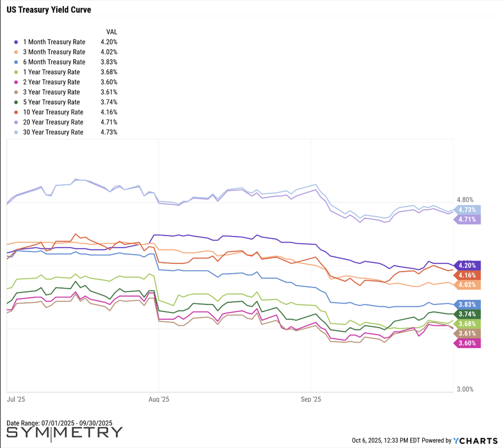The height and width of the screenshot is (448, 502).
Task: Click the 4.02% light orange value flag
Action: pyautogui.click(x=467, y=285)
